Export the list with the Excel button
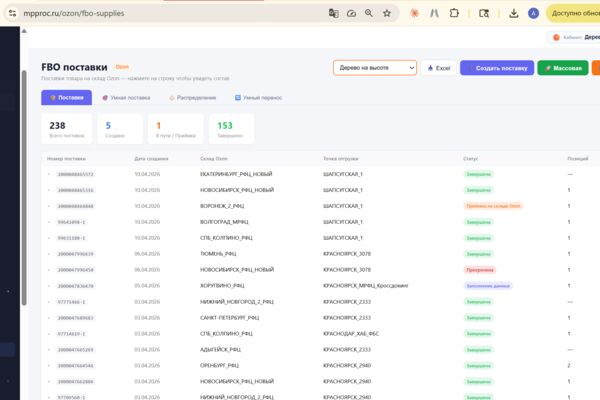Screen dimensions: 600x400 tap(439, 68)
